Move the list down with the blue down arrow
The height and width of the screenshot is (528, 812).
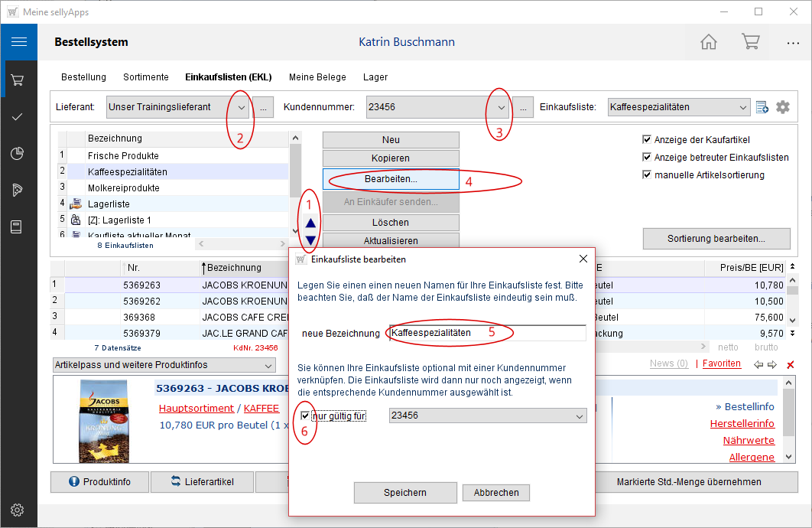310,240
